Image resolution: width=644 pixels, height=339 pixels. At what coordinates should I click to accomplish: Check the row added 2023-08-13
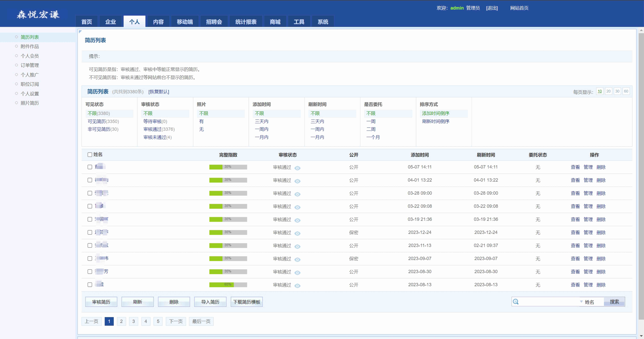point(90,285)
